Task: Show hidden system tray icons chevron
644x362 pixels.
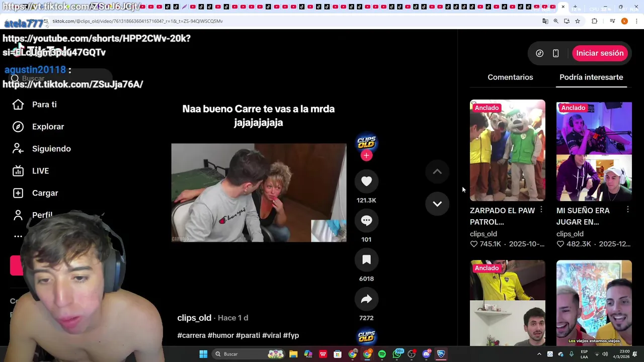Action: pos(539,354)
